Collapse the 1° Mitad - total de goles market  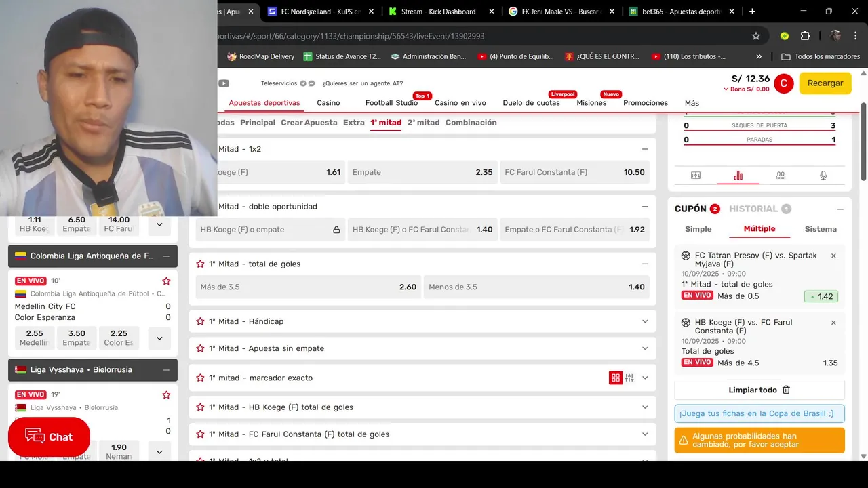coord(645,264)
